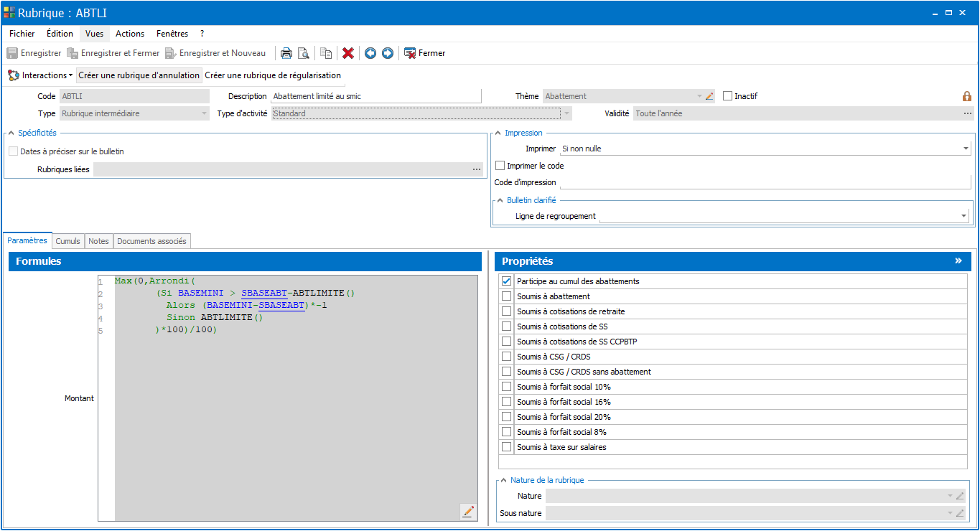Open the ? help menu
This screenshot has width=980, height=531.
[202, 34]
